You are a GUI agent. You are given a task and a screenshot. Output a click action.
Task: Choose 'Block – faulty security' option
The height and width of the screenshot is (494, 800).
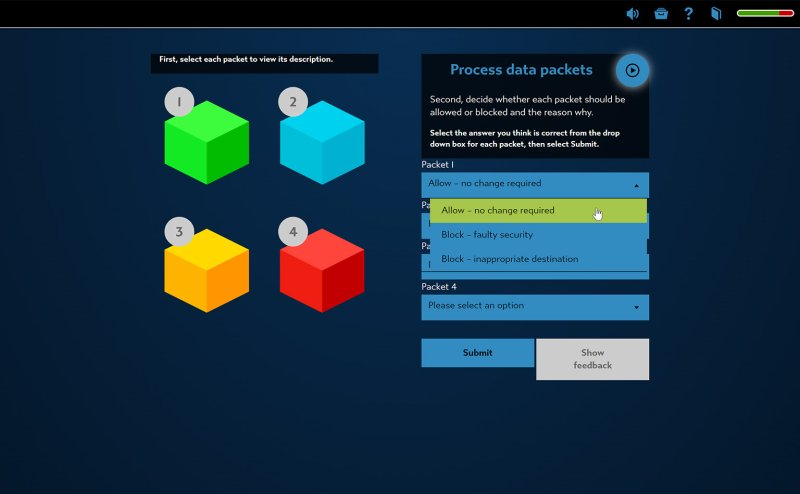538,235
